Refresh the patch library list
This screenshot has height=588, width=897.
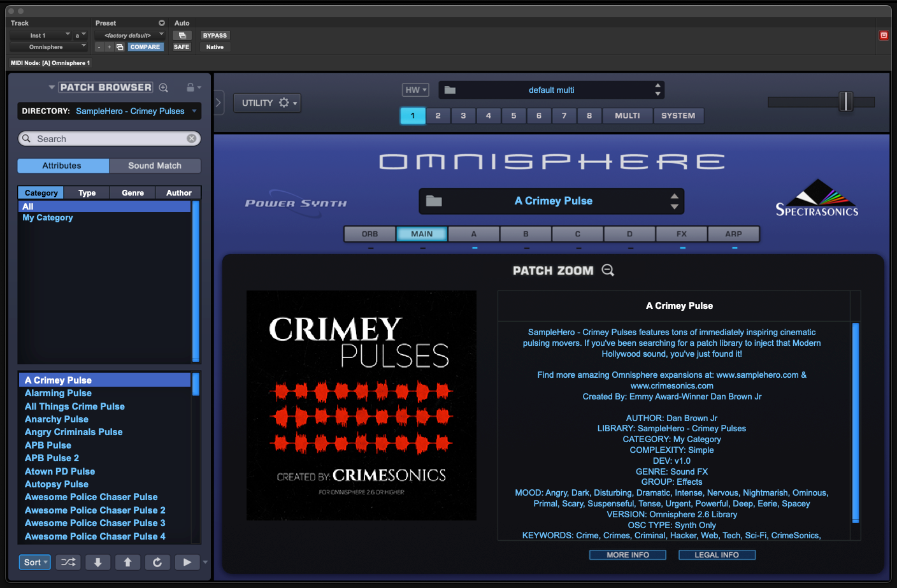[x=157, y=562]
